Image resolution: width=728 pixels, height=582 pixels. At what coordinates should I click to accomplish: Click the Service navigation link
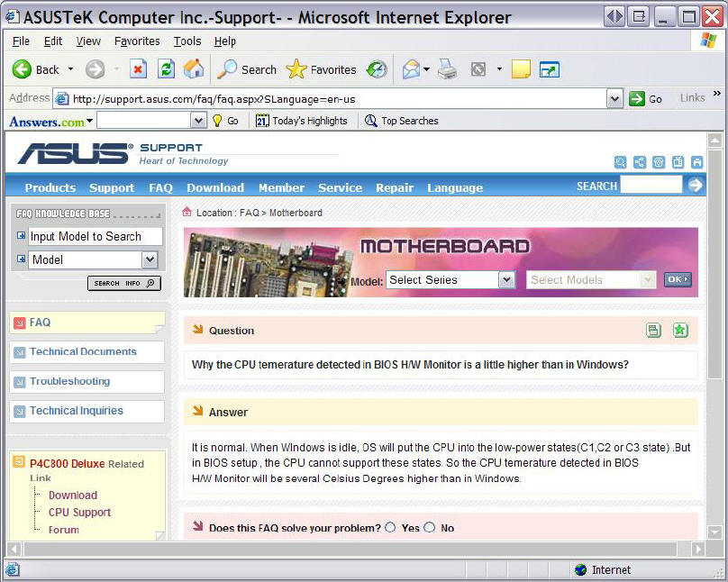pyautogui.click(x=340, y=187)
